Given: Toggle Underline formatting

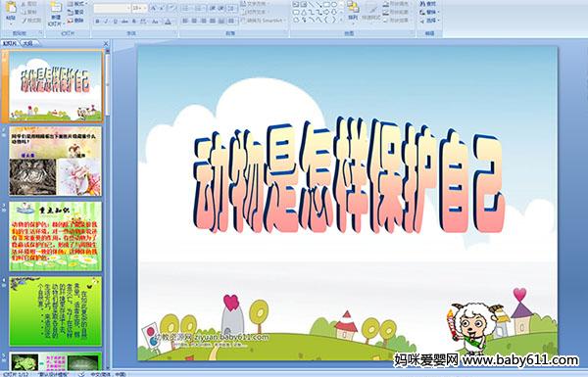Looking at the screenshot, I should (x=115, y=22).
